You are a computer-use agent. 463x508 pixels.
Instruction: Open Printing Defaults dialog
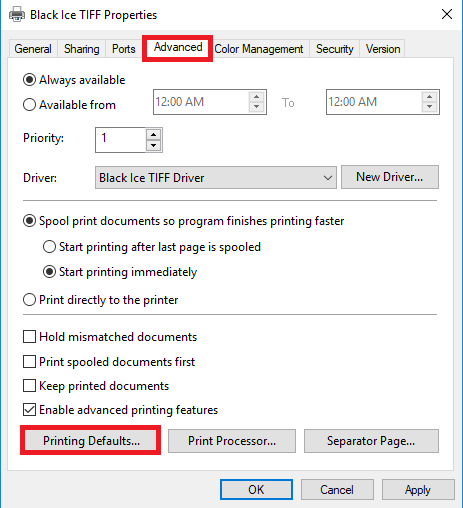91,441
